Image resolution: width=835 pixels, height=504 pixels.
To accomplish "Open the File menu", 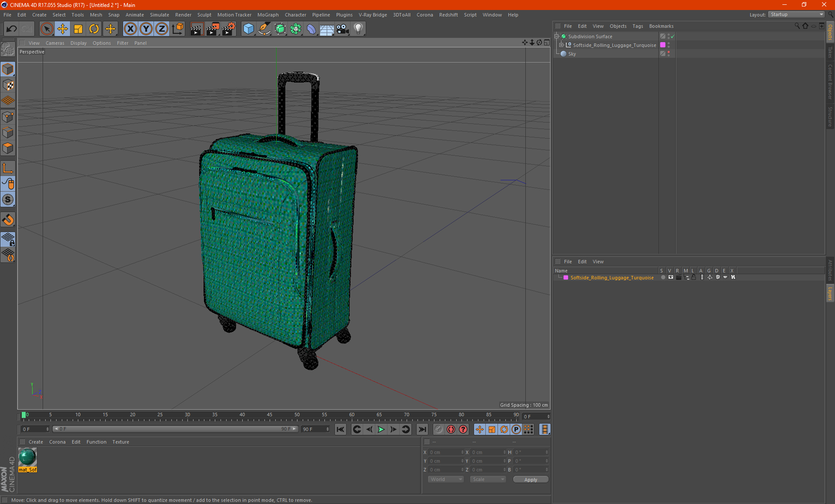I will pyautogui.click(x=7, y=15).
